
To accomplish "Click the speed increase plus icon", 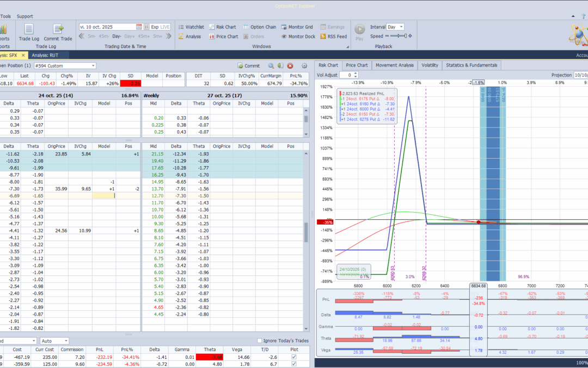I will coord(411,36).
